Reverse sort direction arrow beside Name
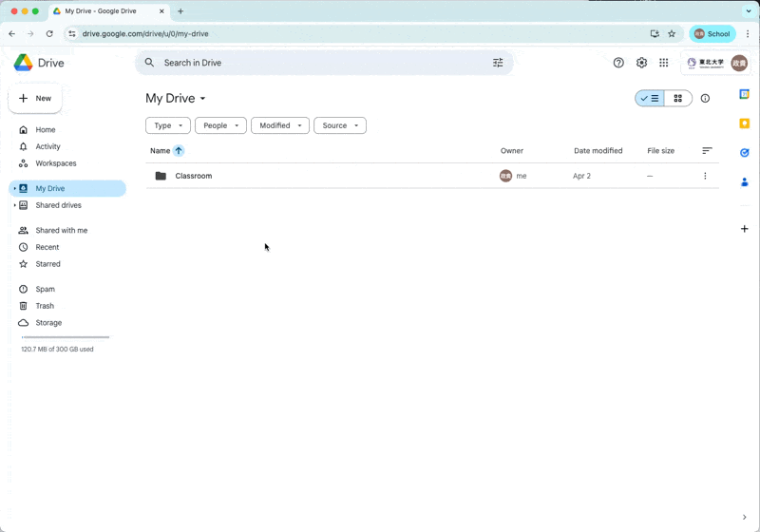Viewport: 760px width, 532px height. [x=179, y=151]
